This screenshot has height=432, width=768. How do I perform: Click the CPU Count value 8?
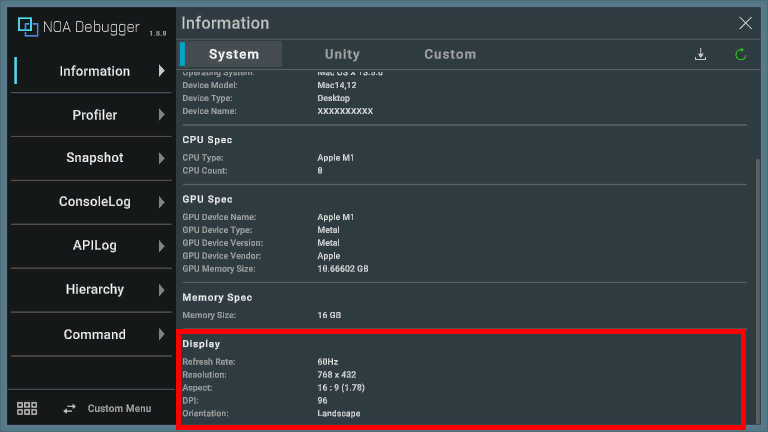pos(320,171)
